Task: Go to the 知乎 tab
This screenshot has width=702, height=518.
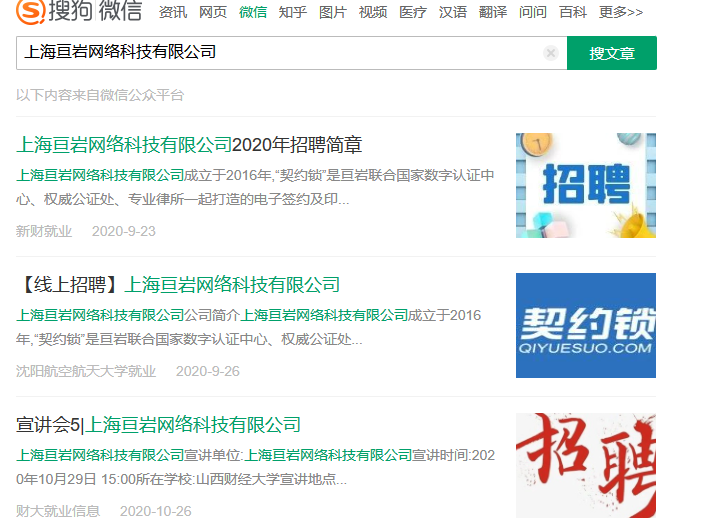Action: [x=293, y=12]
